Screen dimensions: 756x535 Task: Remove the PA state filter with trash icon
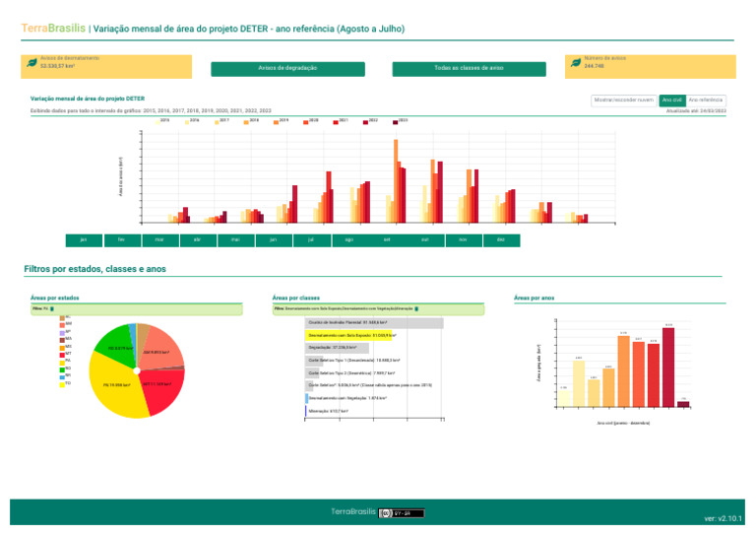(52, 308)
